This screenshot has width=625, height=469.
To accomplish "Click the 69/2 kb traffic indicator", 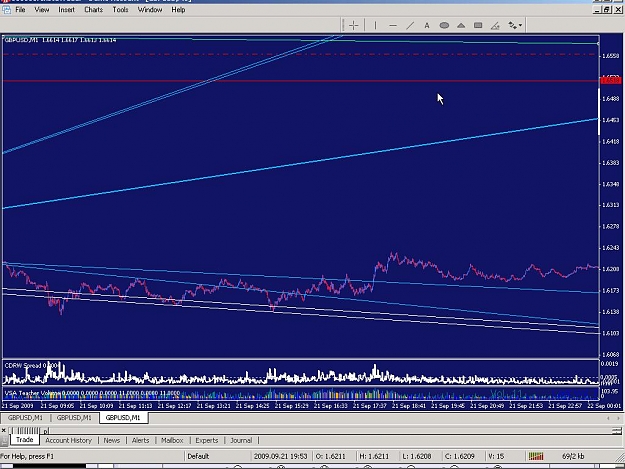I will click(x=573, y=456).
